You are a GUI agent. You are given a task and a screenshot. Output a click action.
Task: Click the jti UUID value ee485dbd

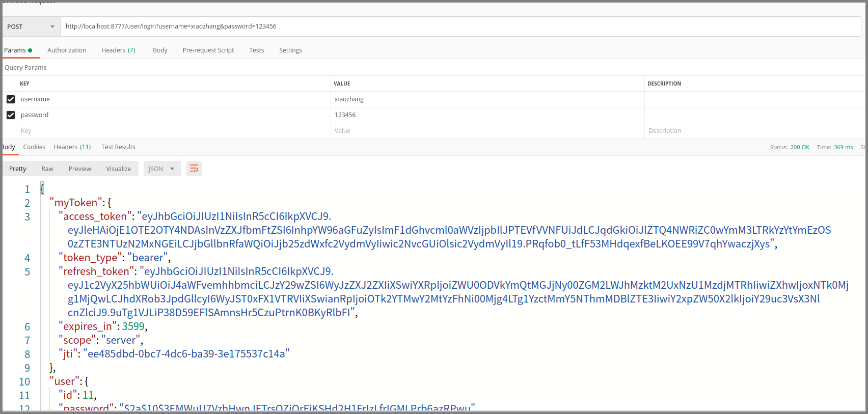click(186, 354)
